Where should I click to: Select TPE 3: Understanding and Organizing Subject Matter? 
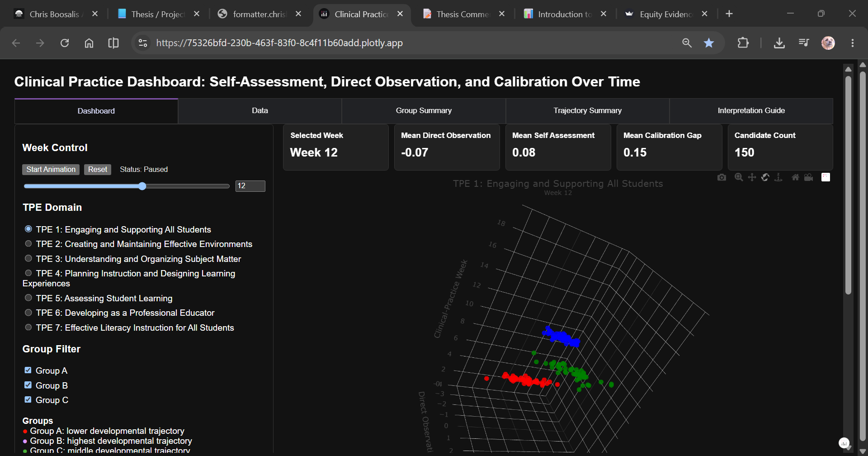point(28,259)
